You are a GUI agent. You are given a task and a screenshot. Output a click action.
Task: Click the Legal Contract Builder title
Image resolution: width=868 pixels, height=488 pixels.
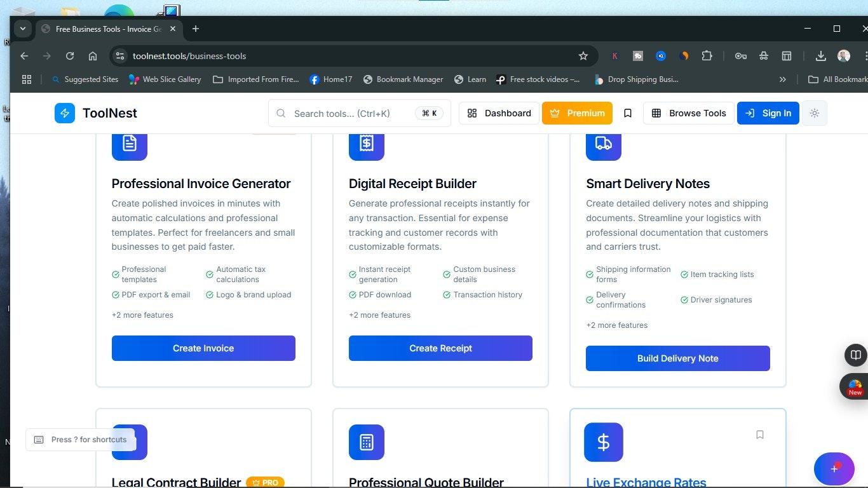click(176, 482)
